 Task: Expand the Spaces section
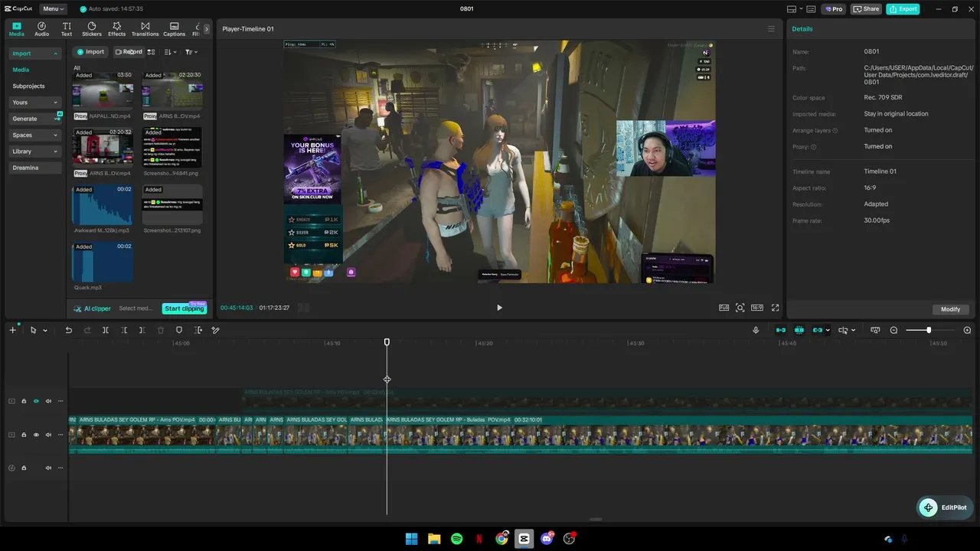coord(34,135)
